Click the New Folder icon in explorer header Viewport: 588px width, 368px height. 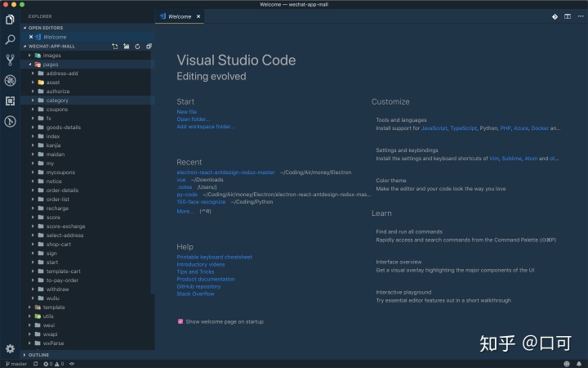[x=127, y=46]
